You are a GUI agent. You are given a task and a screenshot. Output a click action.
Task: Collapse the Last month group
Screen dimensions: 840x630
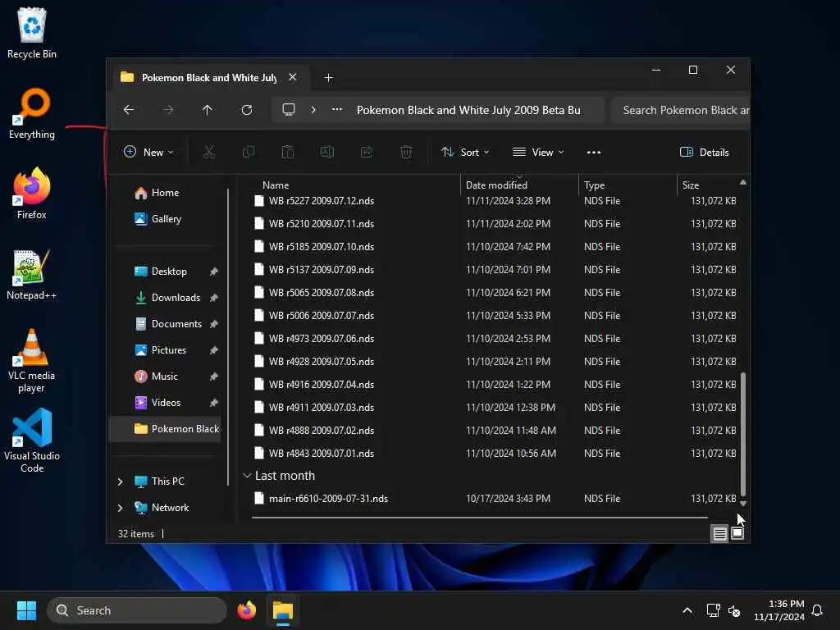[x=247, y=476]
